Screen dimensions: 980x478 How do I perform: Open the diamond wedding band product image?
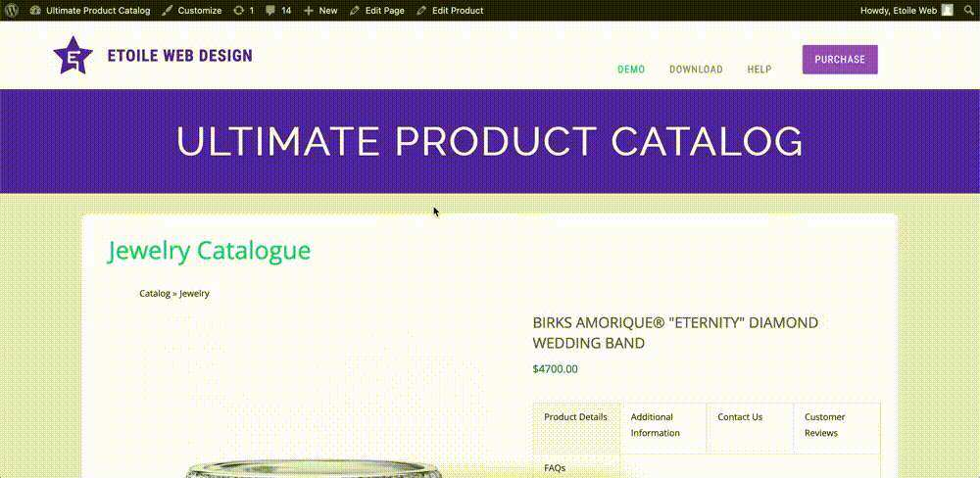pyautogui.click(x=313, y=468)
